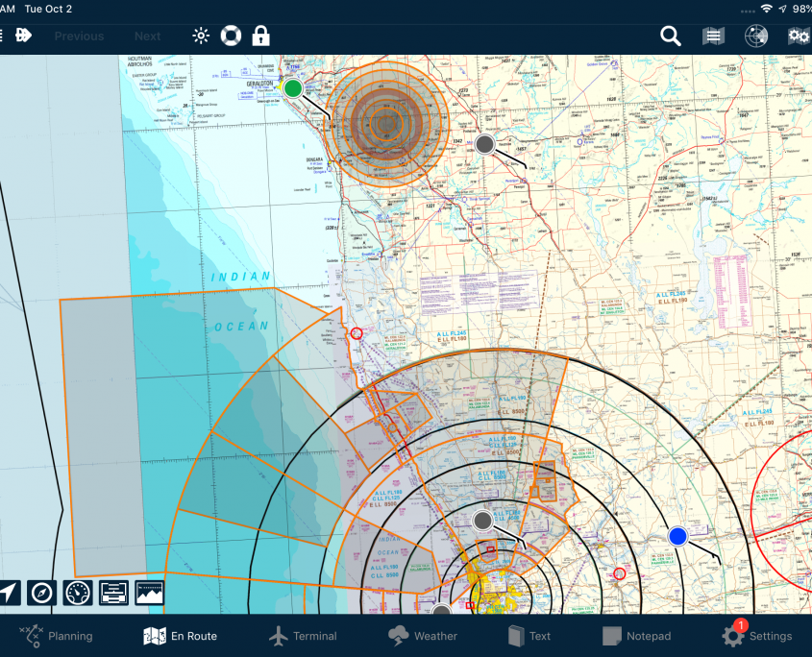Image resolution: width=812 pixels, height=657 pixels.
Task: Select the blue waypoint marker
Action: tap(677, 536)
